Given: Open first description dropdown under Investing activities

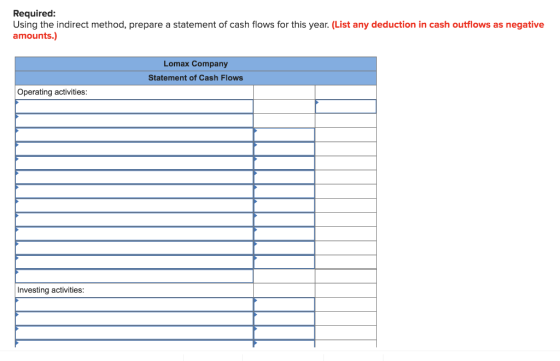Looking at the screenshot, I should [134, 305].
